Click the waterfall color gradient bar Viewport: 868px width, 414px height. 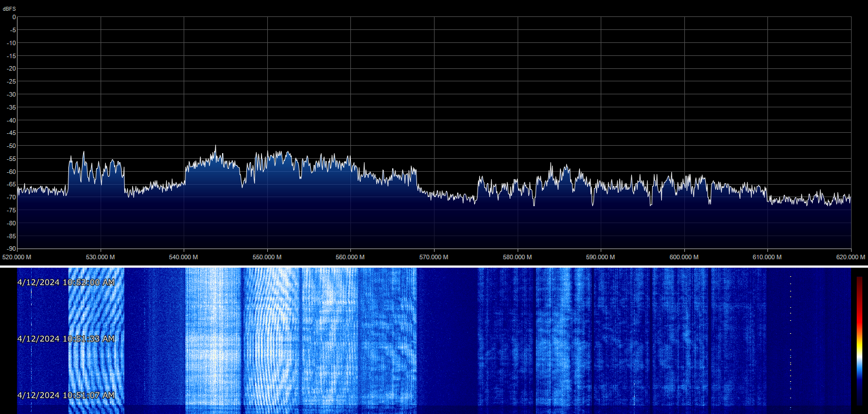pos(859,341)
